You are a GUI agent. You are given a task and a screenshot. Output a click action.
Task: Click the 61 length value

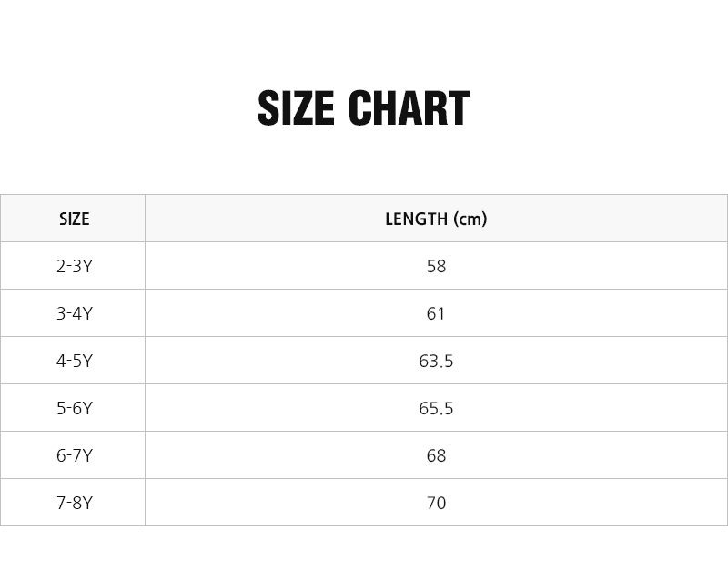[x=436, y=314]
